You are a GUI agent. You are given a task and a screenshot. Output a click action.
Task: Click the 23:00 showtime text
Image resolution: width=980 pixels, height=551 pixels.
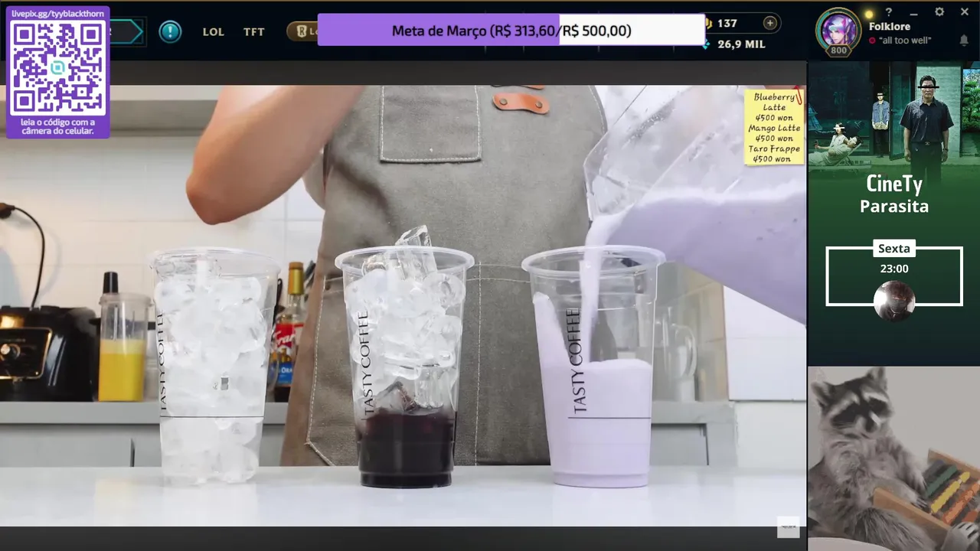[x=893, y=269]
